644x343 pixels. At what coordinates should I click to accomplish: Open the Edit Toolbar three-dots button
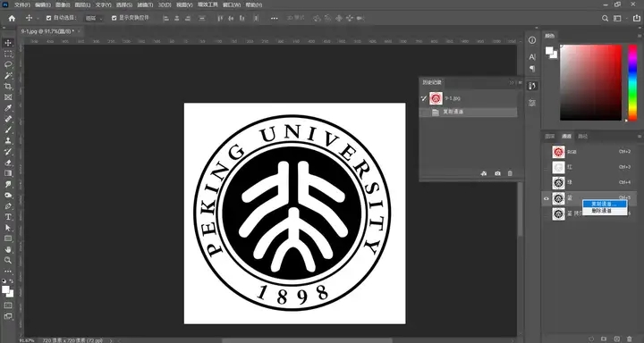click(x=8, y=272)
